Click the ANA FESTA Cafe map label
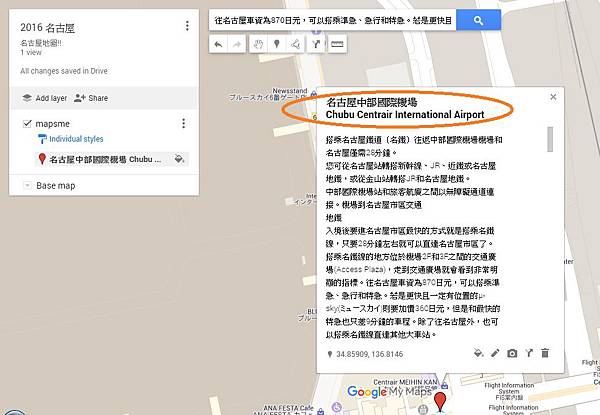 coord(288,408)
